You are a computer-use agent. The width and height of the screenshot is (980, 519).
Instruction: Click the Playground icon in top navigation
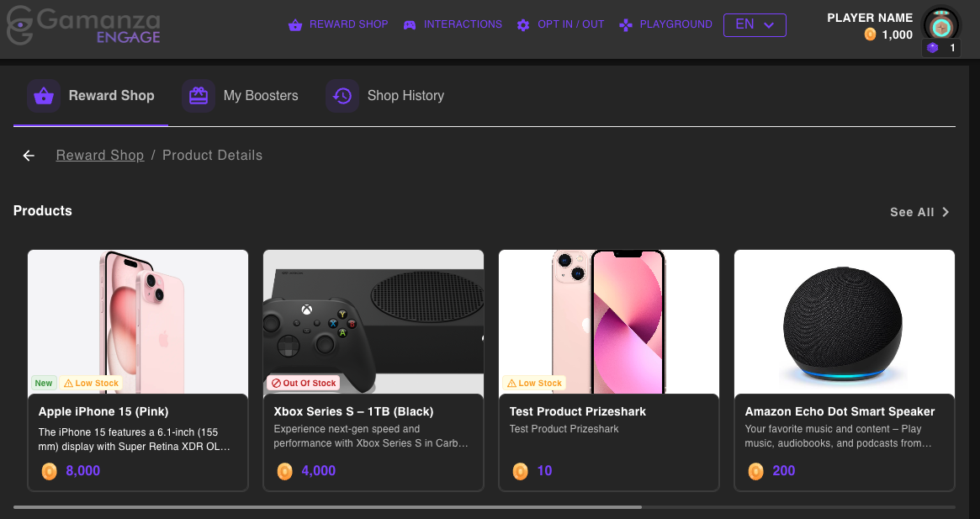pos(626,25)
